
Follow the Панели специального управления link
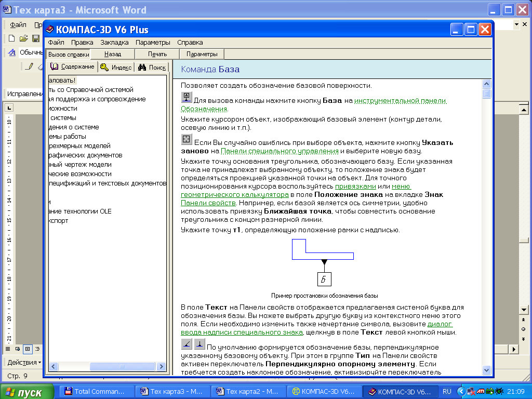pyautogui.click(x=280, y=151)
